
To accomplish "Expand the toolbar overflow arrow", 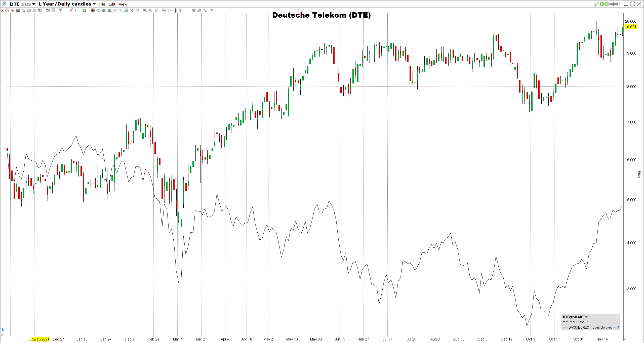I will (x=212, y=10).
